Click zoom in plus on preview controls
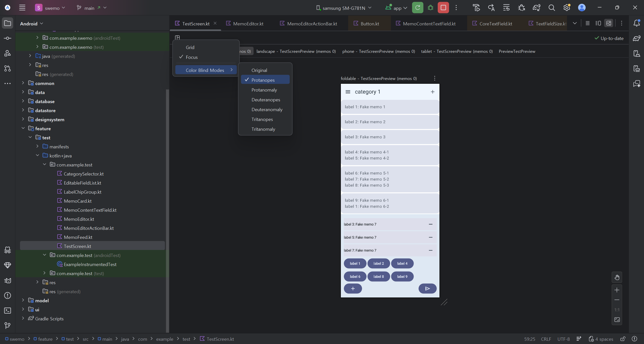Image resolution: width=644 pixels, height=344 pixels. pos(617,290)
